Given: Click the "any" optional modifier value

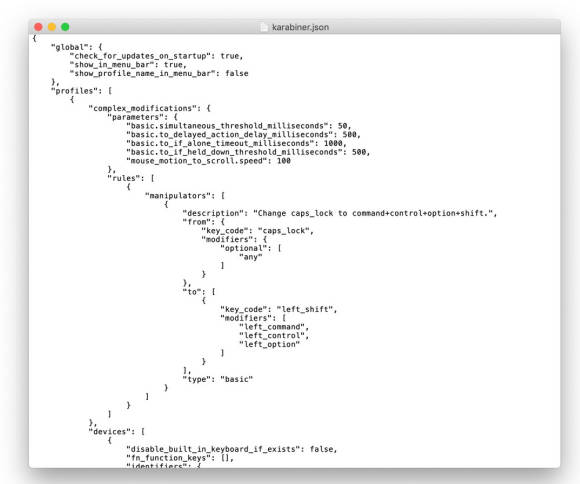Looking at the screenshot, I should coord(250,257).
